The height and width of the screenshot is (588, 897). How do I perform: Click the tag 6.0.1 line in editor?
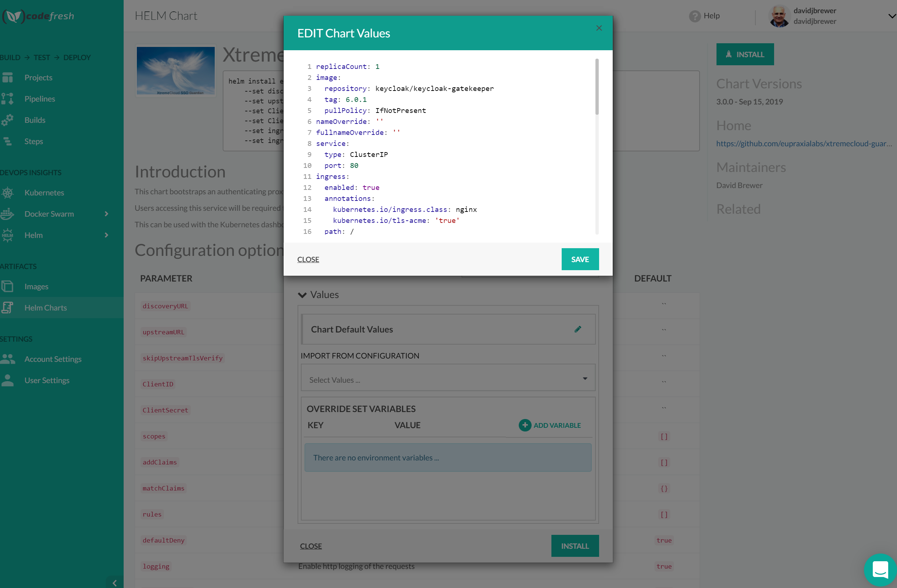345,99
